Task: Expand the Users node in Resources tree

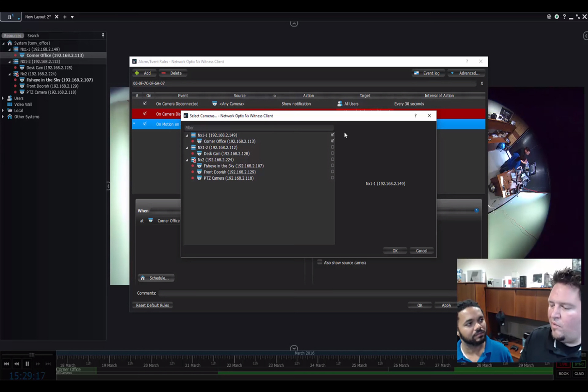Action: click(x=3, y=98)
